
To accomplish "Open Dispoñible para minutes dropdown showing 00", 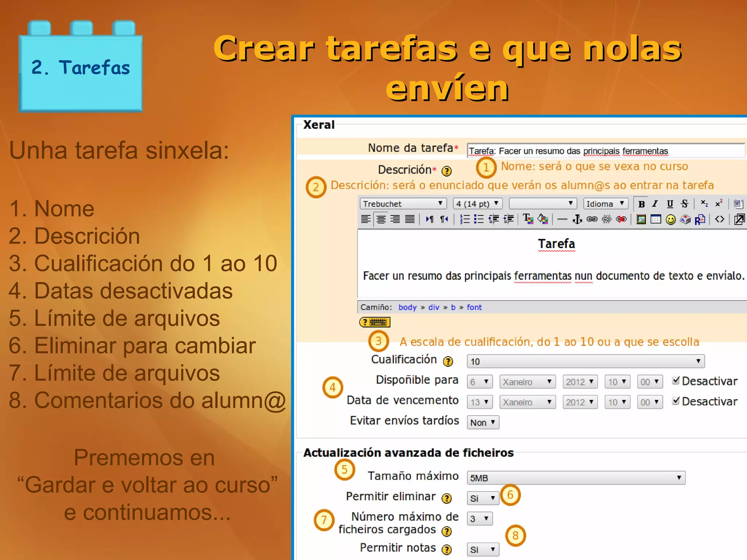I will click(x=650, y=382).
